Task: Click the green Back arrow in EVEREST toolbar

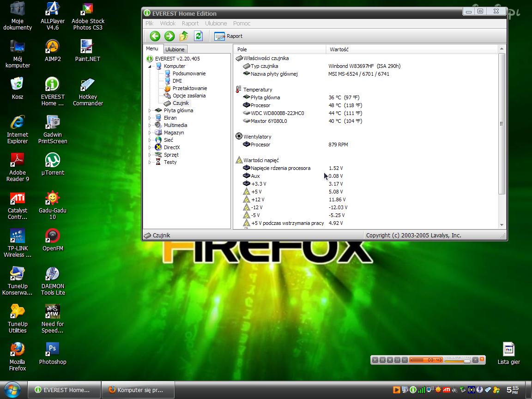Action: [155, 36]
